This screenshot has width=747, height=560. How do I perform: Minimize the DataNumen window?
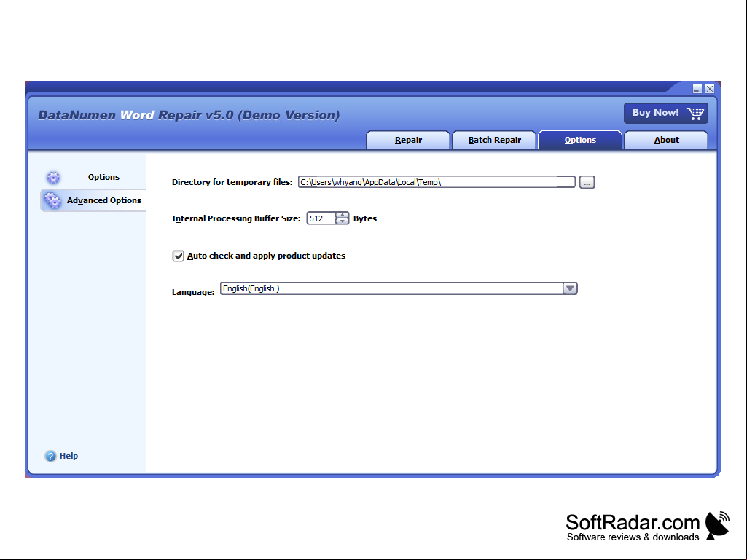tap(697, 89)
